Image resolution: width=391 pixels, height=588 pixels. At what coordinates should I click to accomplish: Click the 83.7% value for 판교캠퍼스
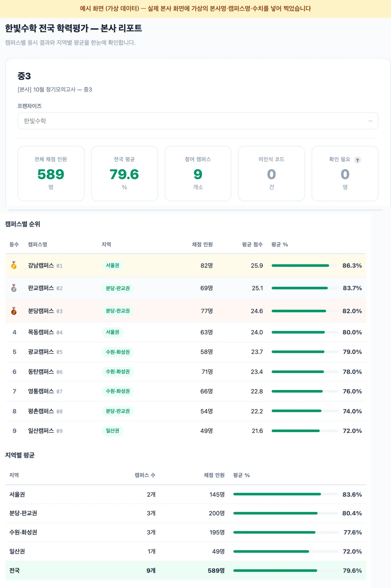tap(352, 288)
